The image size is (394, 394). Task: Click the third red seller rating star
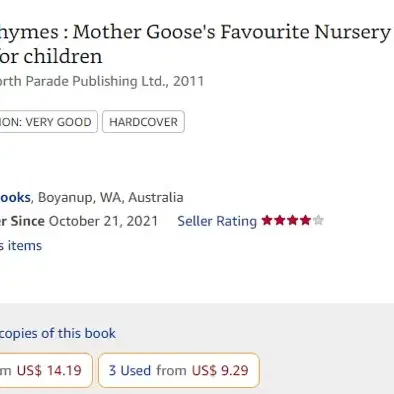[x=292, y=220]
